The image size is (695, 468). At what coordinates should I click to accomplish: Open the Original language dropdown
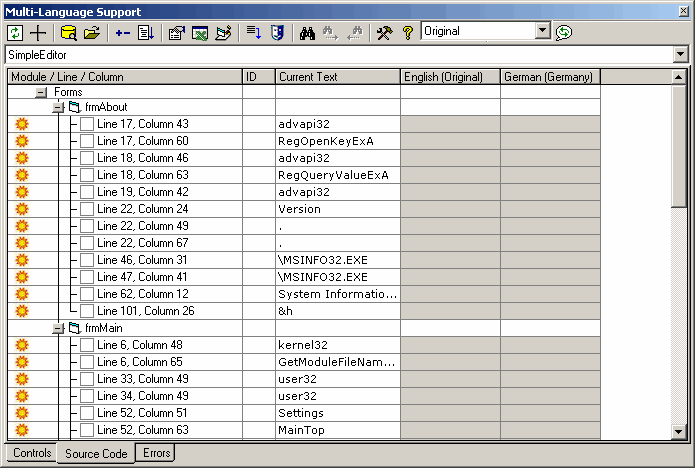[x=543, y=32]
